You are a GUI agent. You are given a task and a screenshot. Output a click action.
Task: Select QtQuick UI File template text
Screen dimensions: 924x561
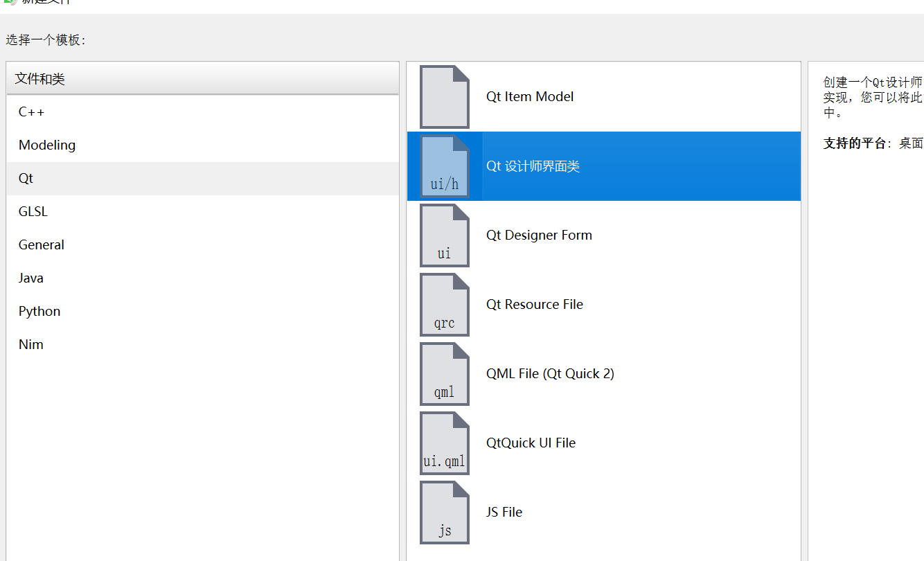coord(531,443)
